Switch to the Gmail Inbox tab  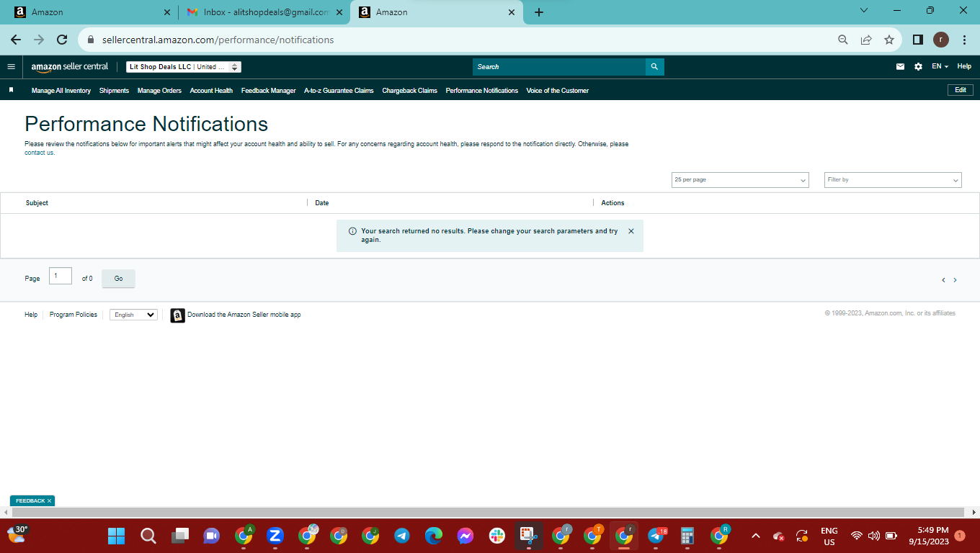[264, 12]
